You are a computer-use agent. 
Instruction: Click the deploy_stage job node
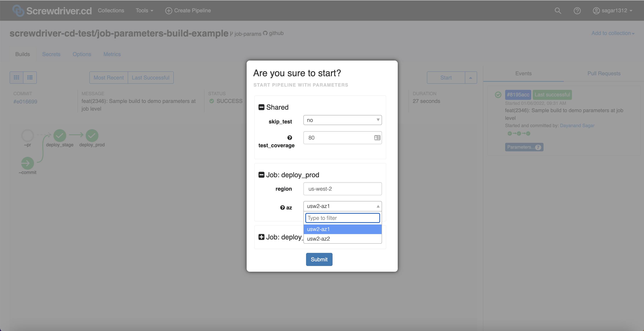[60, 135]
